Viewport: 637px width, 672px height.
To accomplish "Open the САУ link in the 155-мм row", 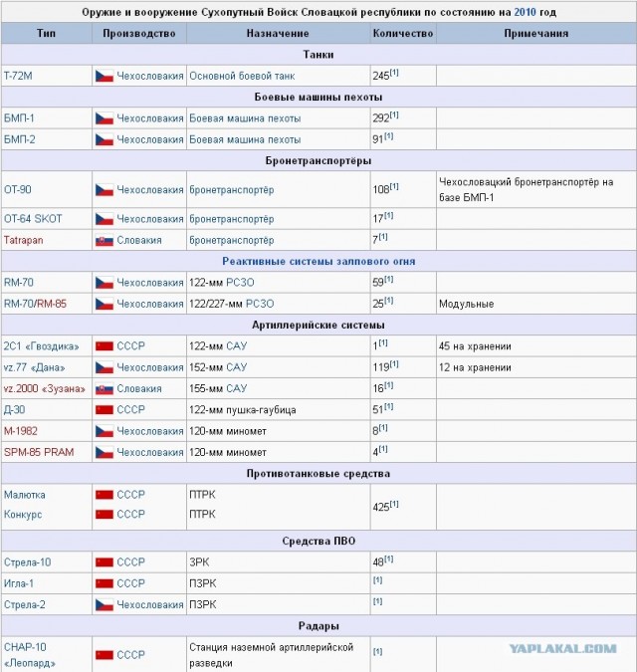I will coord(237,388).
